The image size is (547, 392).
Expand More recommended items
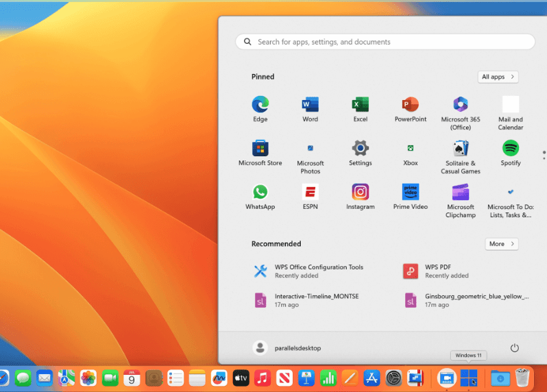(502, 244)
